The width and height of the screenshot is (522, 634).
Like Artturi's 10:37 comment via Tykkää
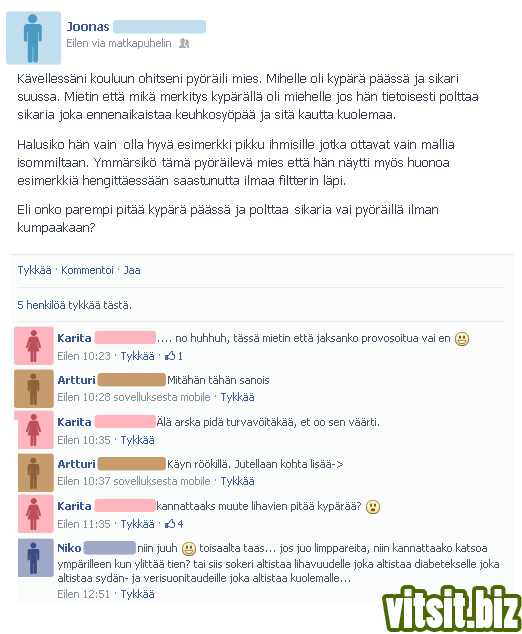click(x=237, y=481)
